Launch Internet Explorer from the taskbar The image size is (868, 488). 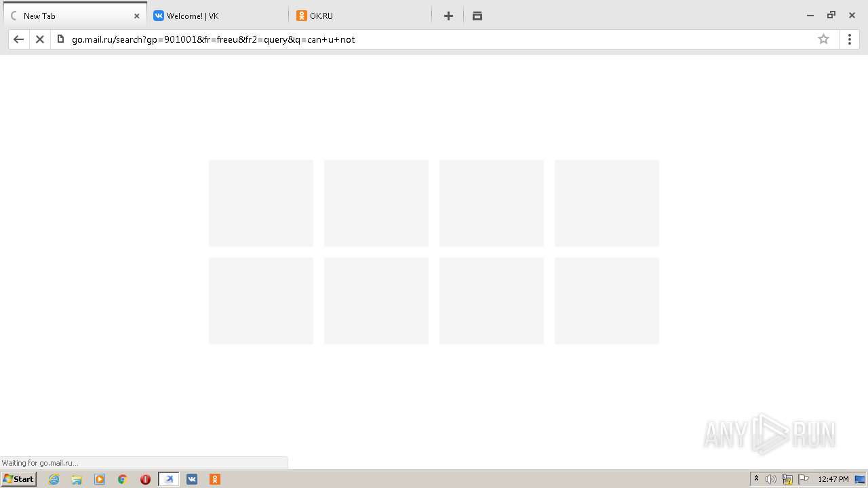pyautogui.click(x=54, y=479)
